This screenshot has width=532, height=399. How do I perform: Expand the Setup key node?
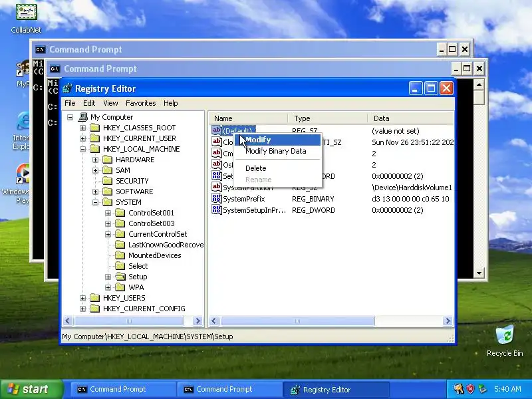pos(108,277)
